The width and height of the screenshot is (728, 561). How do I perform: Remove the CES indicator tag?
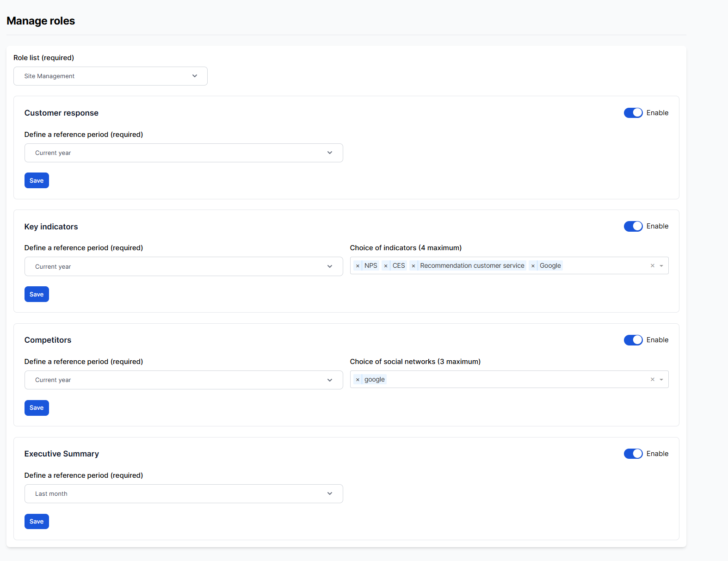point(386,266)
